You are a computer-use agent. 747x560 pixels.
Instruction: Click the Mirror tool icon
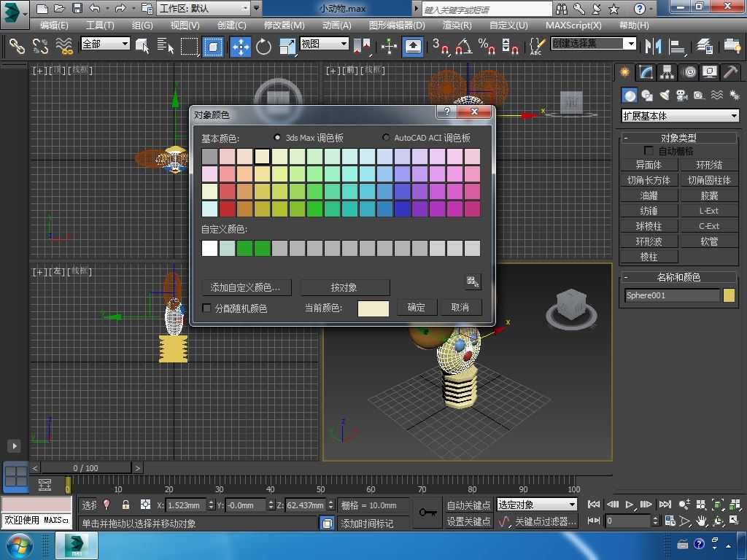coord(653,46)
